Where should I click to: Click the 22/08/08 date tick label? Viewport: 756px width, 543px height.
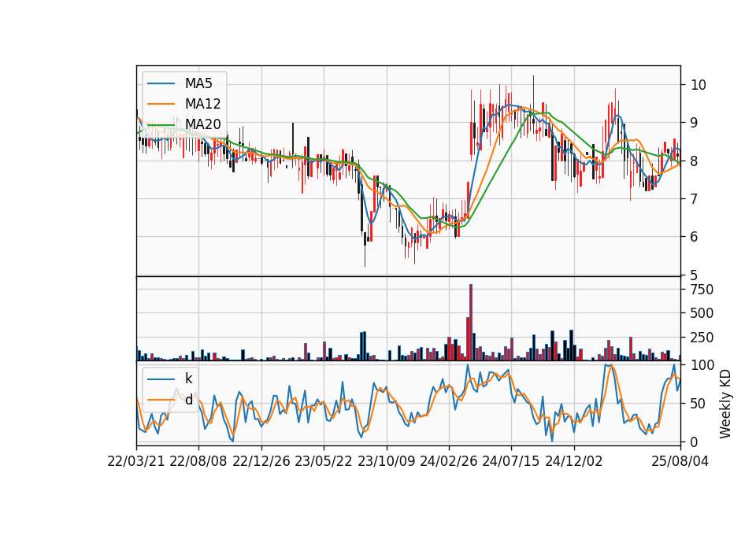198,461
